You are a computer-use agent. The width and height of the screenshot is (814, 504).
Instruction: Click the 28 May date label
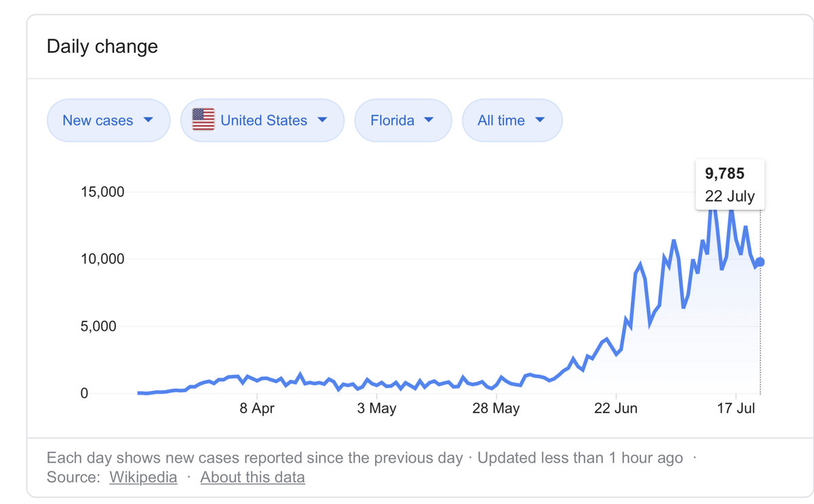pyautogui.click(x=496, y=408)
